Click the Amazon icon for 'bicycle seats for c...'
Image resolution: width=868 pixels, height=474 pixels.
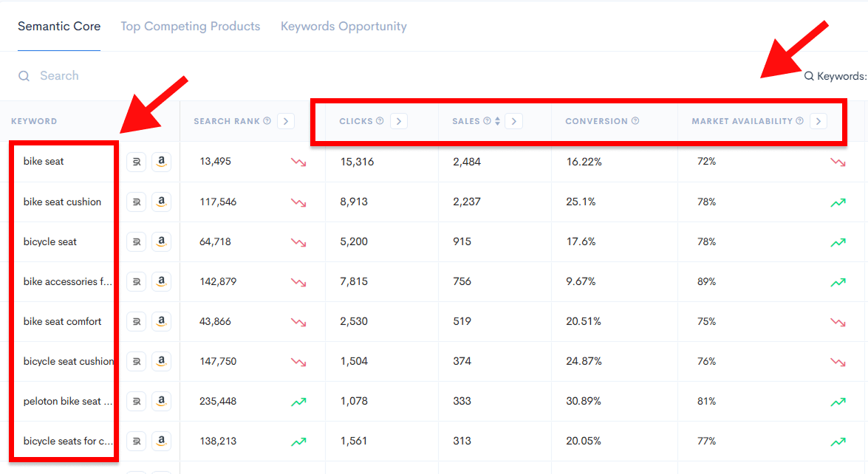(x=161, y=441)
